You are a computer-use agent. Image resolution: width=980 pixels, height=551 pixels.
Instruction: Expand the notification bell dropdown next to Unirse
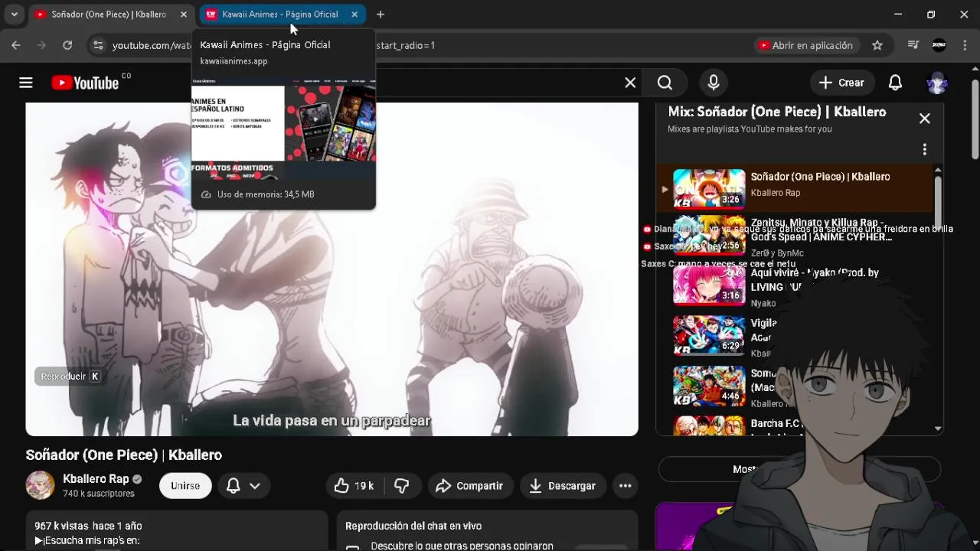[245, 486]
